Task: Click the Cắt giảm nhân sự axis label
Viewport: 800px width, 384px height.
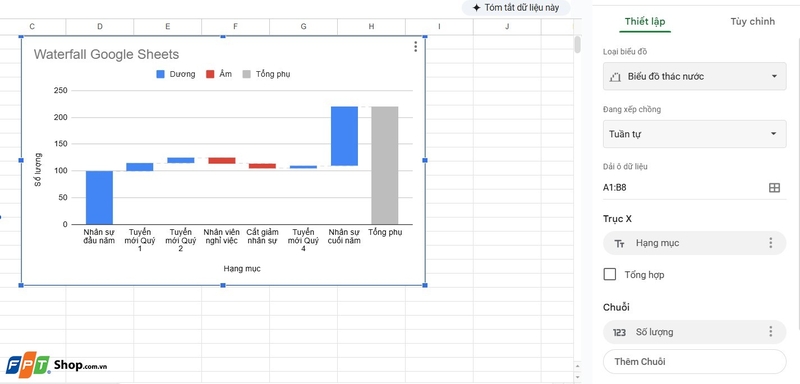Action: [262, 236]
